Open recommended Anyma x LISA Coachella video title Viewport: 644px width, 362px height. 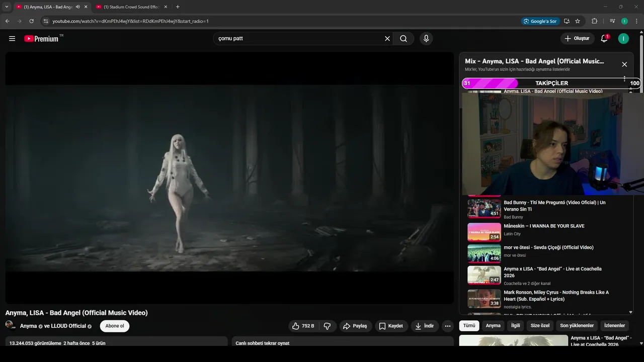[601, 341]
